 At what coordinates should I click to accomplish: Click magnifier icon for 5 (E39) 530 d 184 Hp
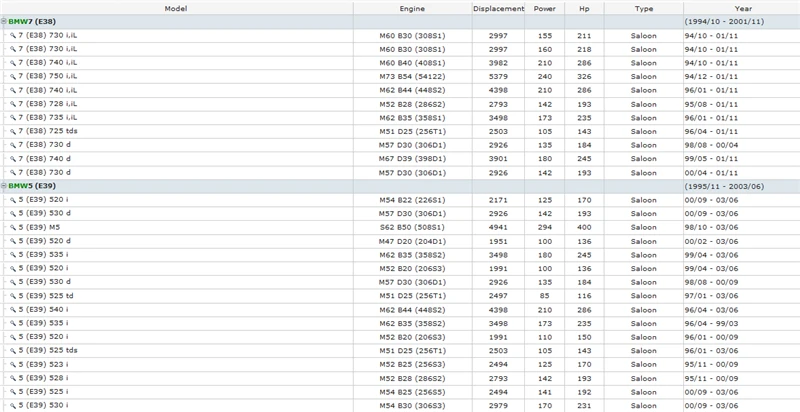13,282
